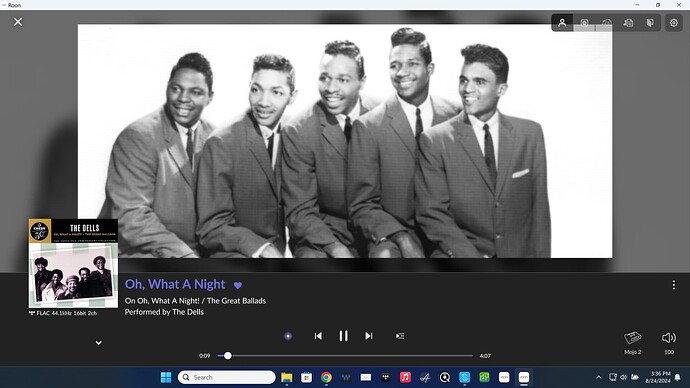Select the artist photo display mode

coord(562,23)
